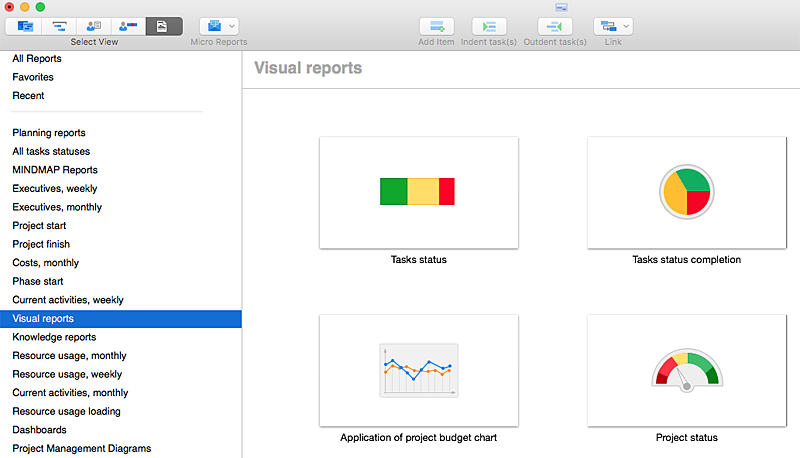Click the Outdent task(s) button

[x=555, y=26]
